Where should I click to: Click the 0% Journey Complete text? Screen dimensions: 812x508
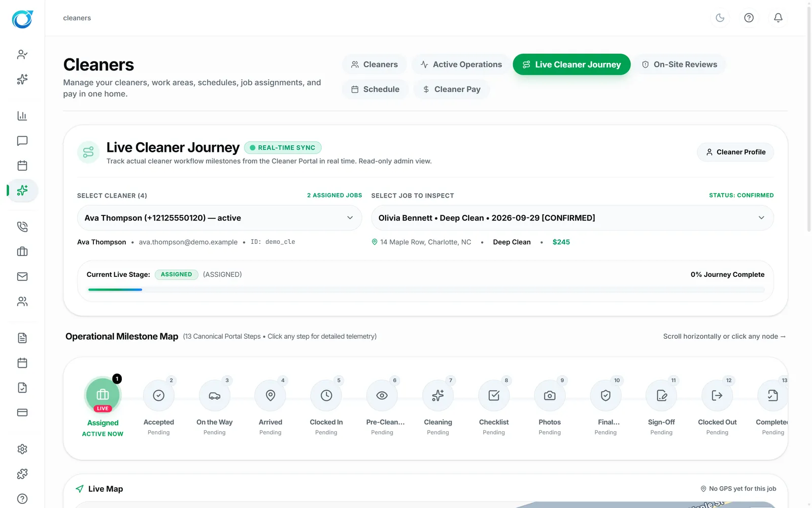pyautogui.click(x=727, y=274)
